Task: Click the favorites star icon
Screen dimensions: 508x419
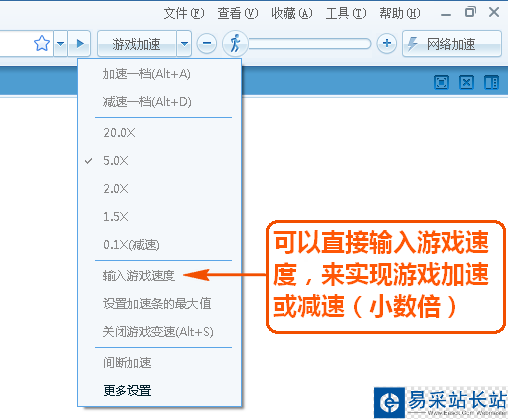Action: (x=42, y=43)
